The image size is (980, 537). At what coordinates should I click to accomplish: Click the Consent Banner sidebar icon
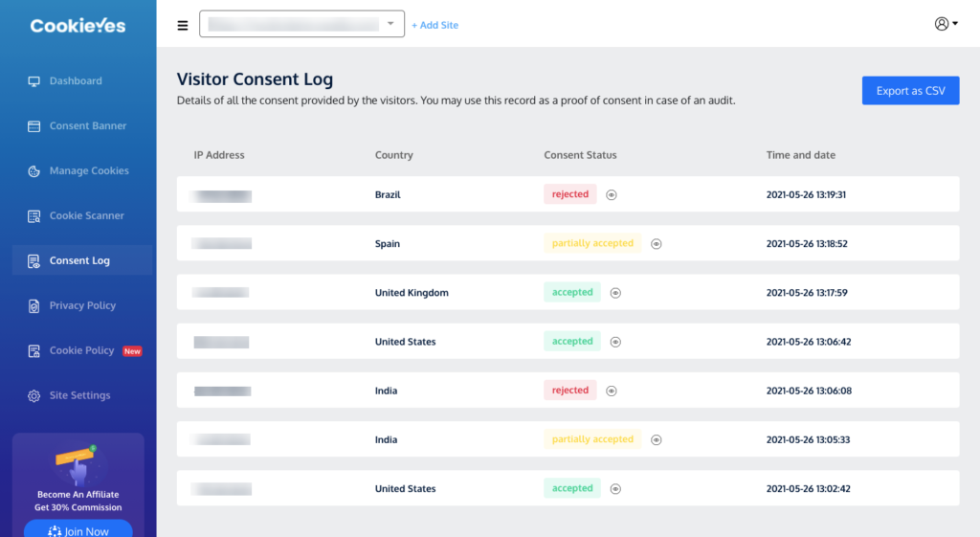coord(33,126)
